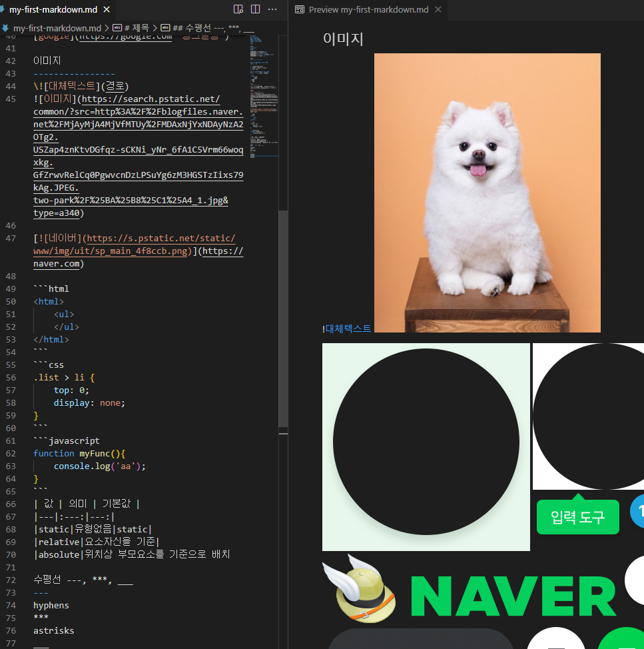Open the editor more actions ellipsis
Screen dimensions: 644x649
(272, 9)
